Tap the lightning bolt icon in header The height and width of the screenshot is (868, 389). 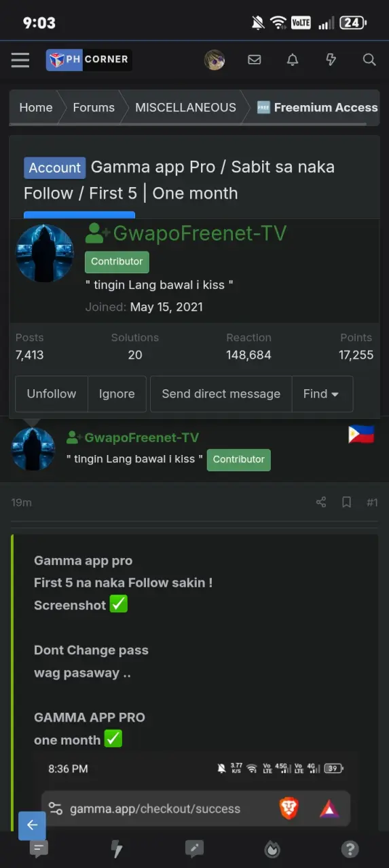(x=331, y=60)
